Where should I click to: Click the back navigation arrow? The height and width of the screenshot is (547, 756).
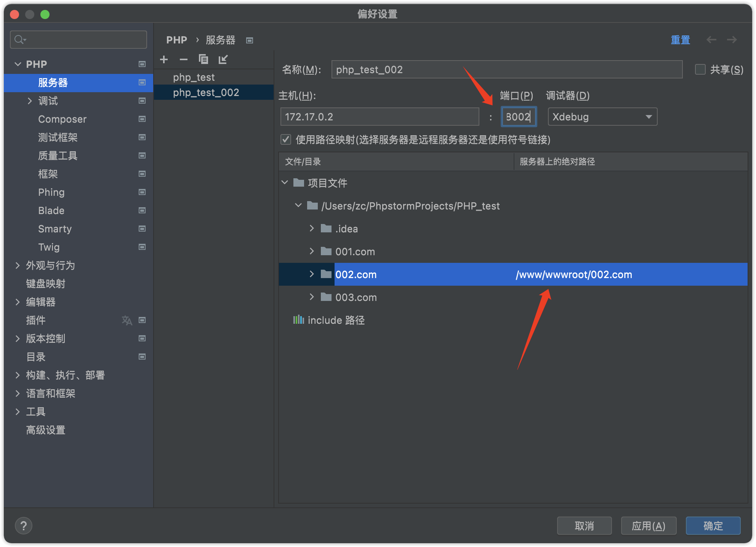point(711,40)
